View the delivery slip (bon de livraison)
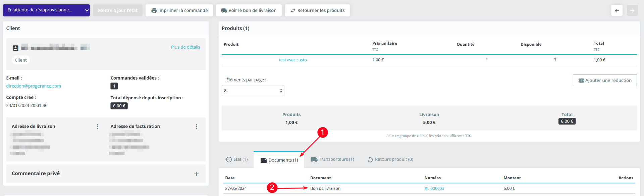The height and width of the screenshot is (196, 644). pos(249,10)
